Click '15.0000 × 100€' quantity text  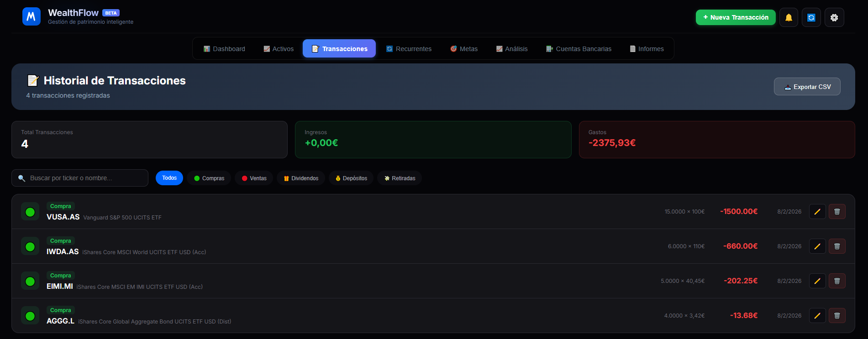(684, 212)
